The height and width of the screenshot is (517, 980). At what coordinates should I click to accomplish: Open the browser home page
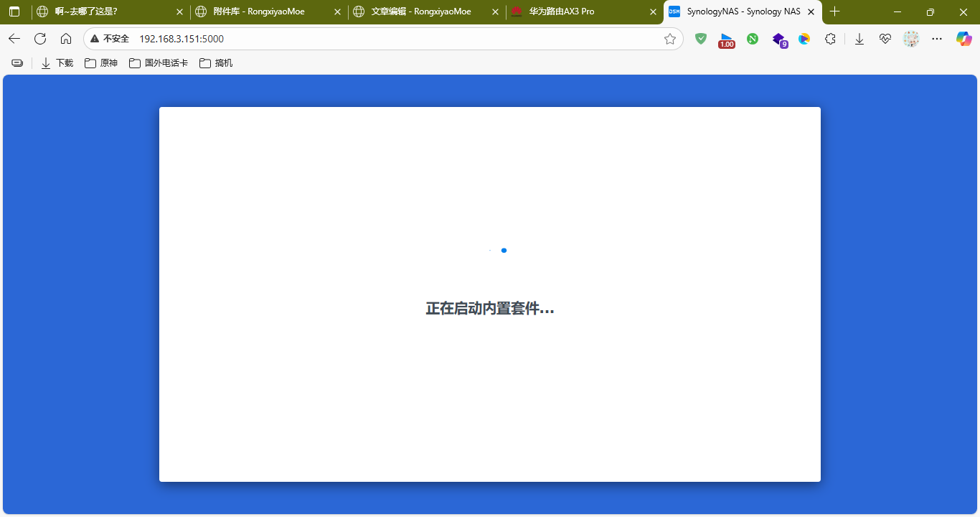pos(66,39)
